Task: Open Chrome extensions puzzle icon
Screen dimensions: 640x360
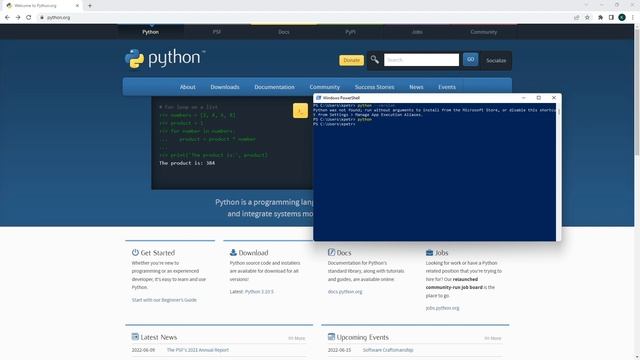Action: pyautogui.click(x=600, y=18)
